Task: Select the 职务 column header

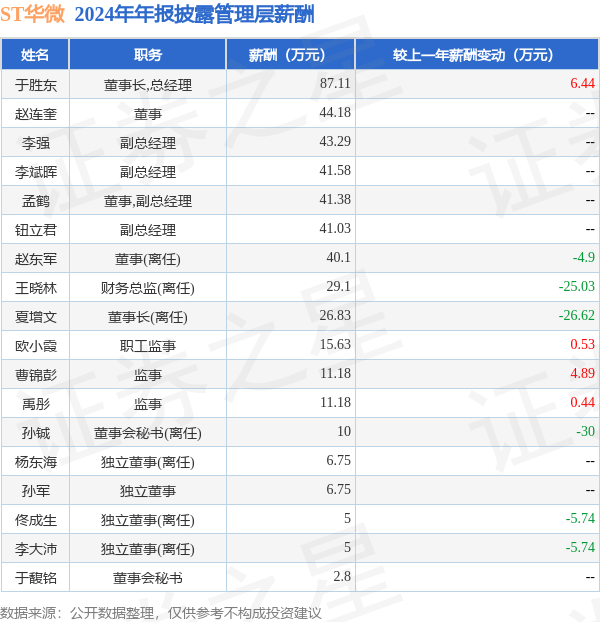Action: click(148, 55)
